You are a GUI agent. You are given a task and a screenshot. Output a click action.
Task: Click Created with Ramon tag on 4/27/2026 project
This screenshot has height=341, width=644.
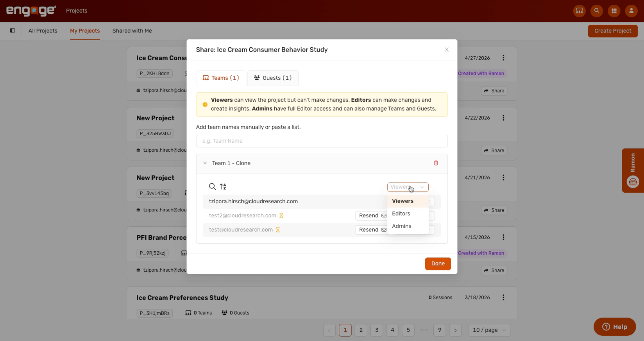click(x=481, y=73)
